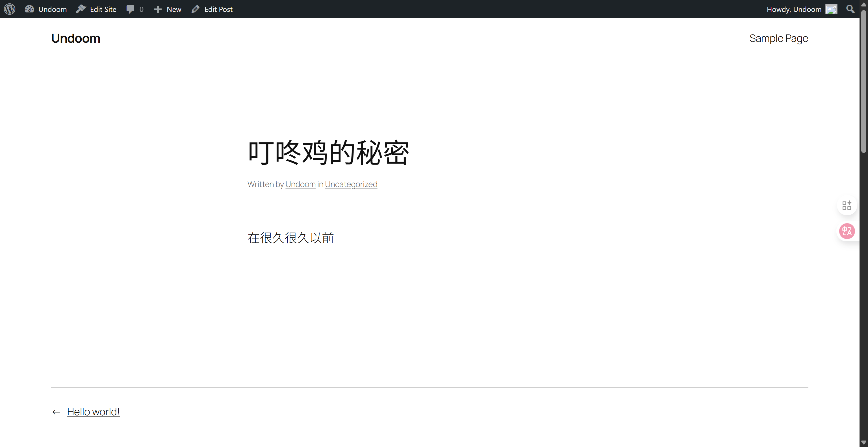The width and height of the screenshot is (868, 447).
Task: Open the New content menu
Action: point(174,9)
